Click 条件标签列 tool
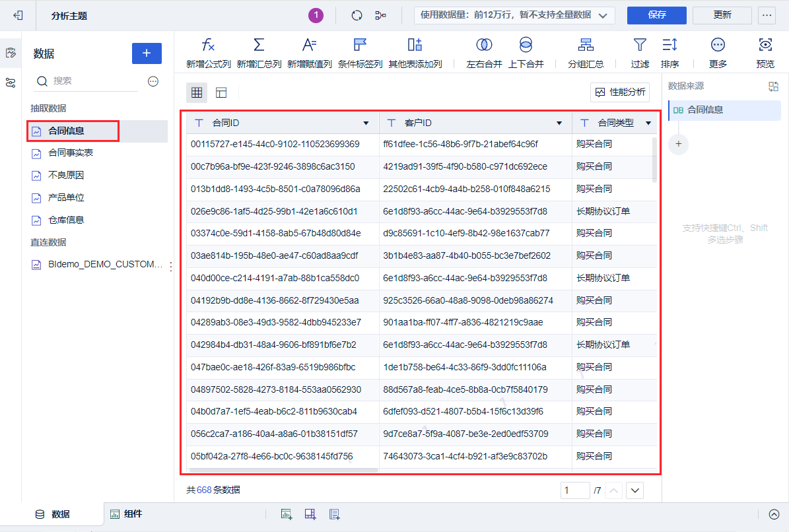The image size is (789, 532). pyautogui.click(x=360, y=53)
